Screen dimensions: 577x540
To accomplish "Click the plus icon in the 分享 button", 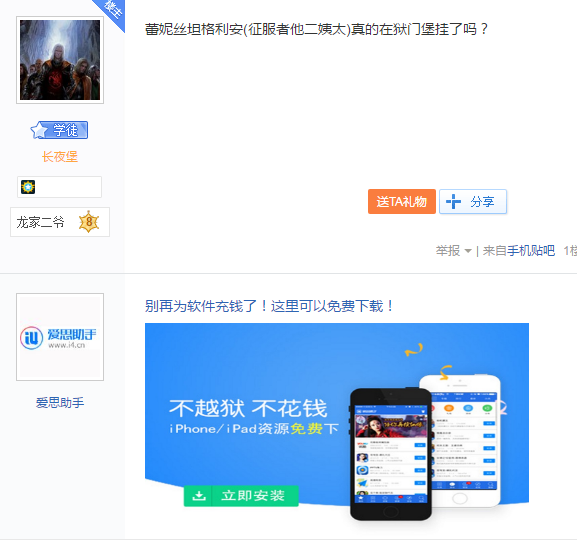I will click(453, 201).
